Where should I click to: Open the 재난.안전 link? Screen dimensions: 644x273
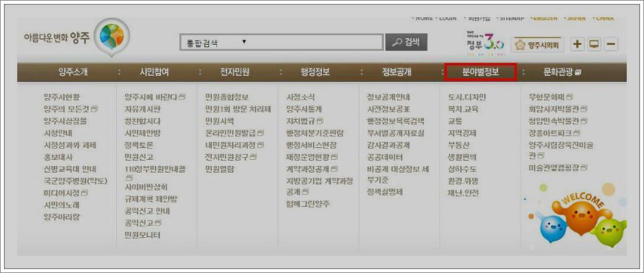[x=463, y=192]
